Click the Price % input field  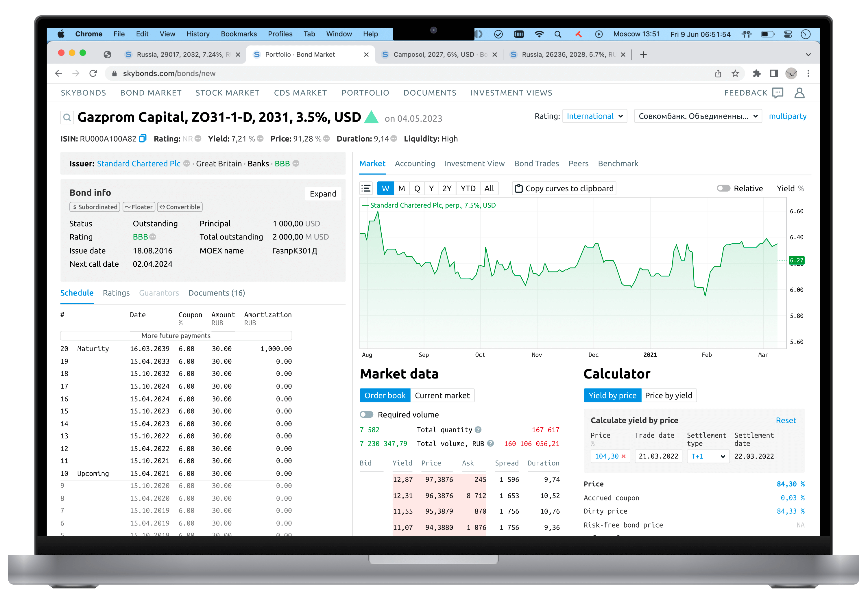click(x=610, y=456)
